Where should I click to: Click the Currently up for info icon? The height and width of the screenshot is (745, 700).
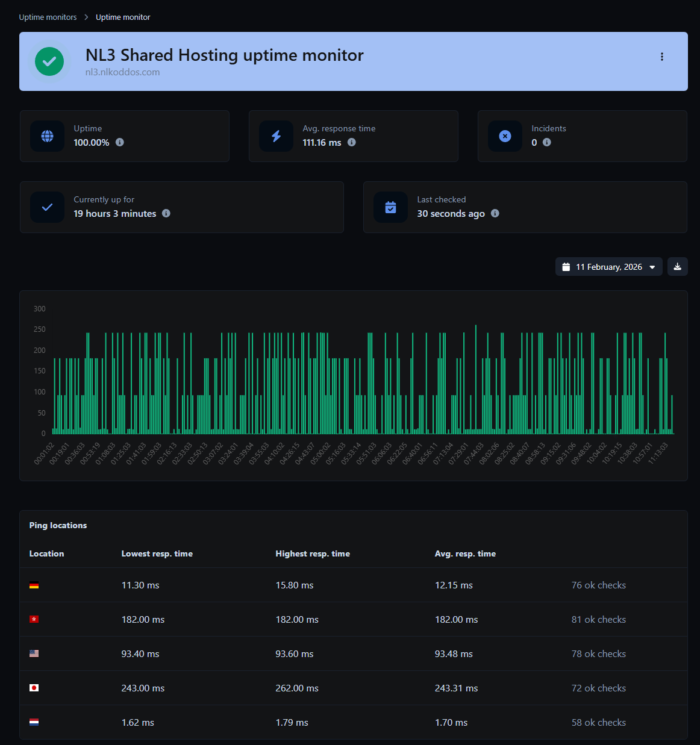point(166,213)
